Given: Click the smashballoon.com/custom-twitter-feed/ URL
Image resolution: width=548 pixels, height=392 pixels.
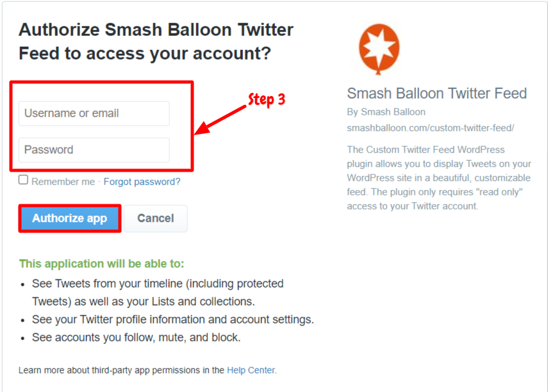Looking at the screenshot, I should (x=430, y=128).
